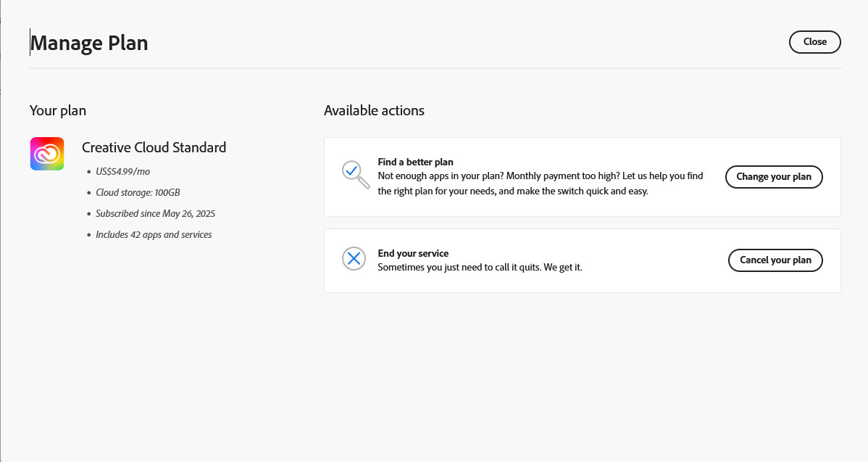Viewport: 868px width, 462px height.
Task: Select the Creative Cloud Standard plan title
Action: click(154, 147)
